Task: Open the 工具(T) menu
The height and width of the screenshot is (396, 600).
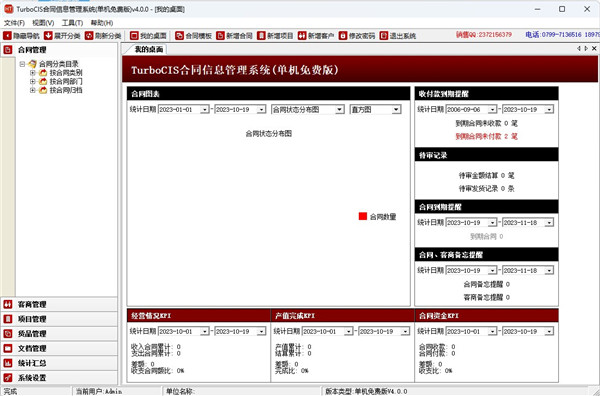Action: pyautogui.click(x=72, y=23)
